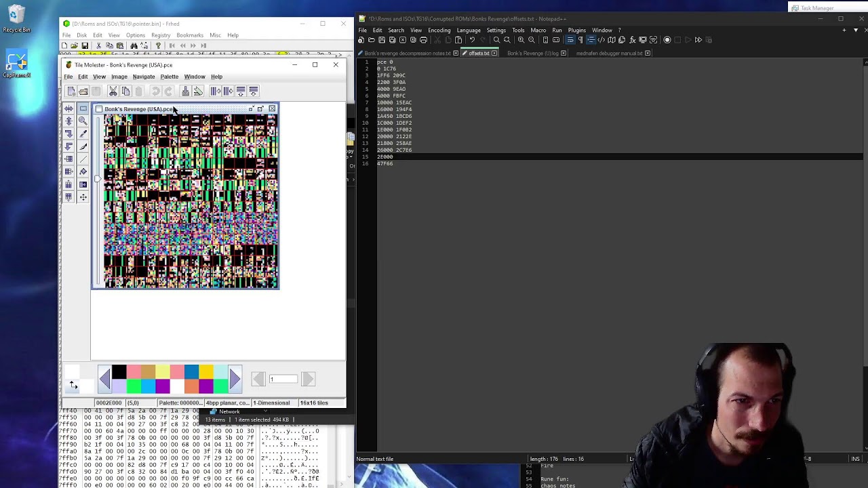Screen dimensions: 868x488
Task: Click Find magnifier icon in Notepad++ toolbar
Action: point(496,39)
